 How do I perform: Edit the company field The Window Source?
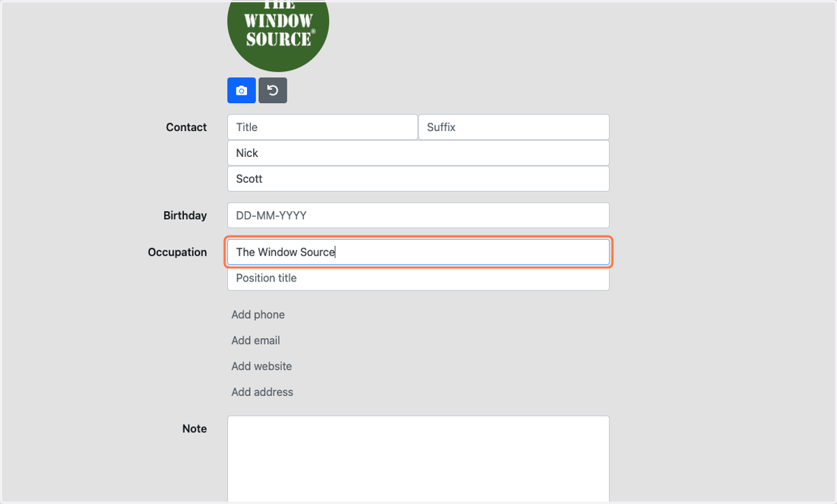[x=418, y=252]
